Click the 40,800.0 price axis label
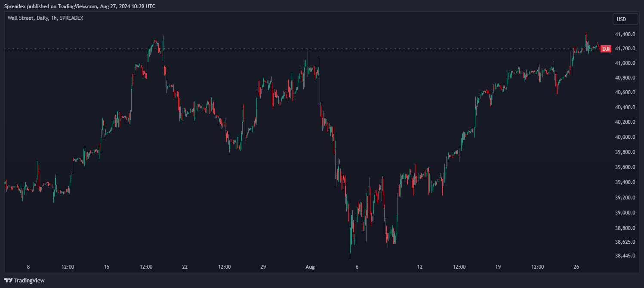Image resolution: width=644 pixels, height=288 pixels. tap(626, 78)
